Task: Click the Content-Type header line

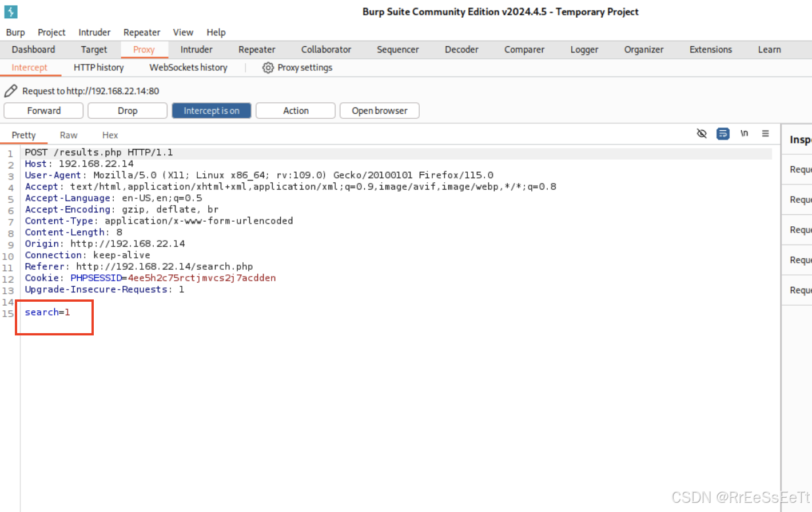Action: (x=159, y=221)
